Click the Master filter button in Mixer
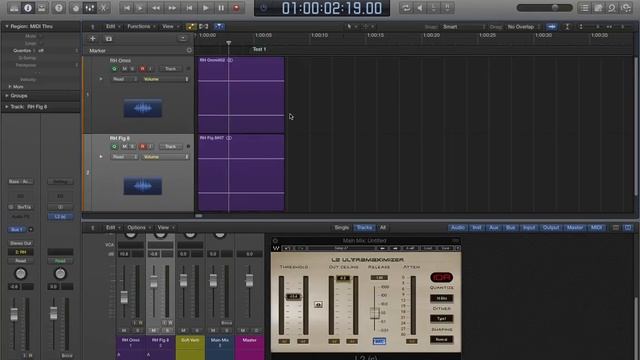 click(575, 228)
